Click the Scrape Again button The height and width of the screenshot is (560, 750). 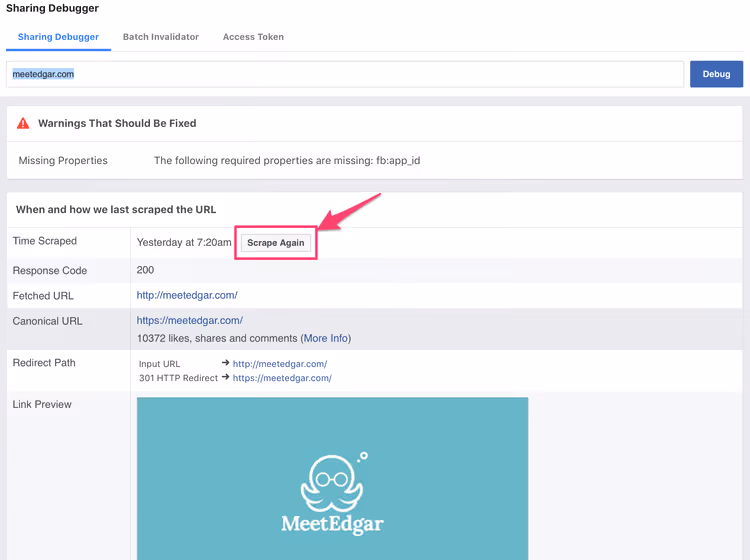pos(276,243)
